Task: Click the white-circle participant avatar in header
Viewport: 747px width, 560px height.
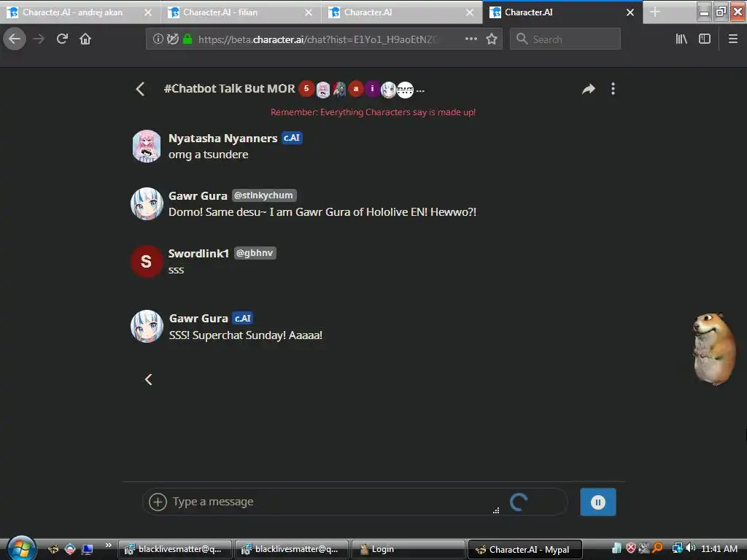Action: (405, 90)
